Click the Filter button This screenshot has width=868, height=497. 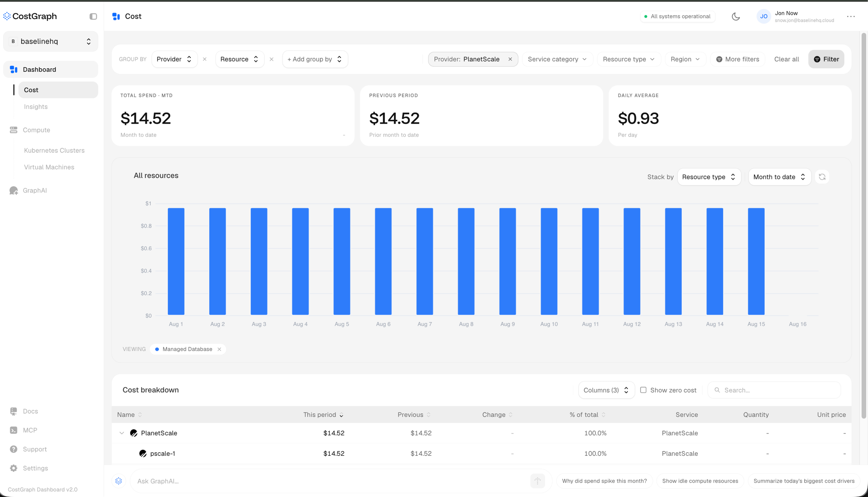tap(826, 59)
